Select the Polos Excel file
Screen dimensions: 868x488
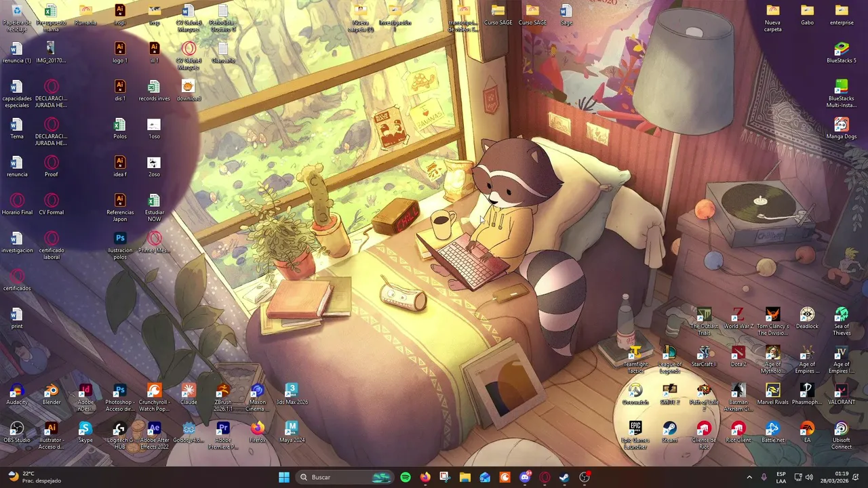(x=120, y=129)
